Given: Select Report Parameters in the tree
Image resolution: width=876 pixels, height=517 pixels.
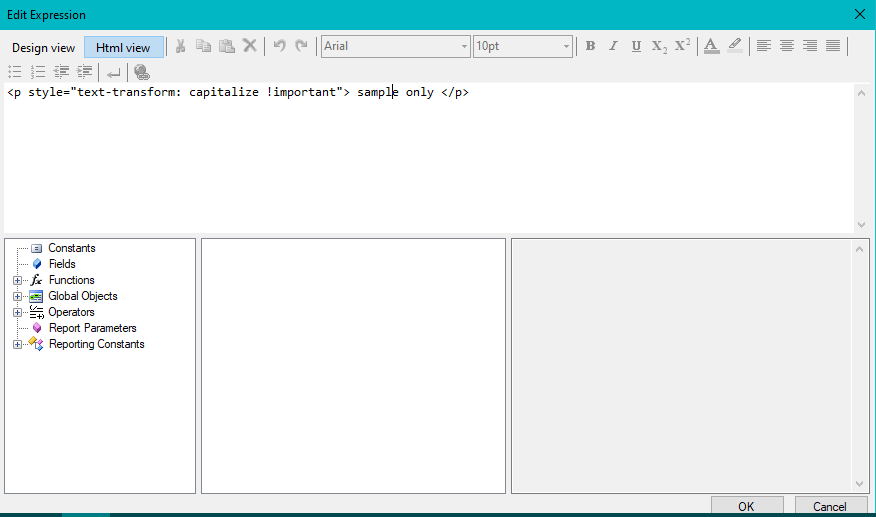Looking at the screenshot, I should click(93, 328).
